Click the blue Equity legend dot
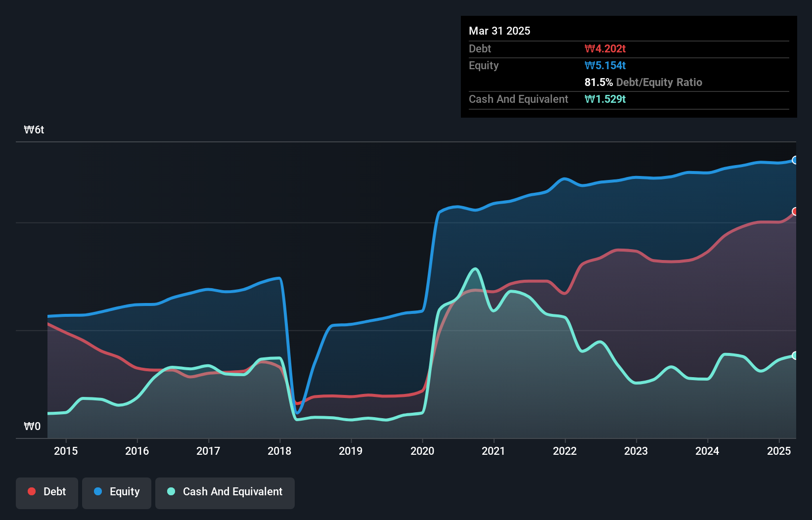The image size is (812, 520). coord(98,491)
